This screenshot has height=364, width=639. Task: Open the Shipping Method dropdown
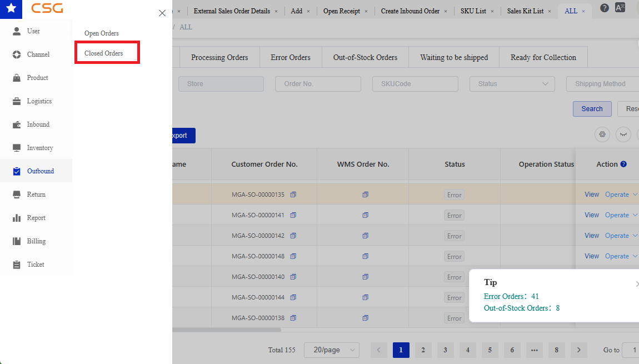[x=602, y=83]
